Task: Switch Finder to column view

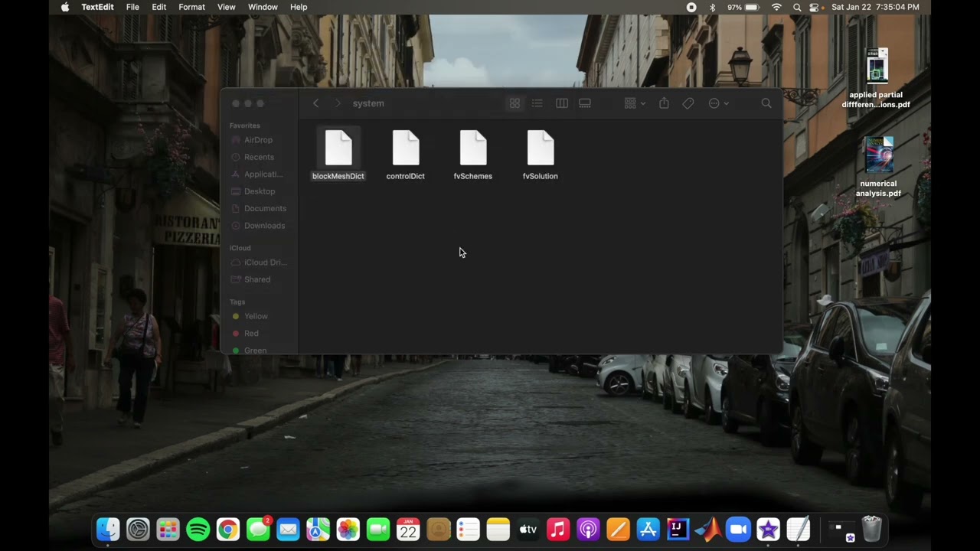Action: click(562, 103)
